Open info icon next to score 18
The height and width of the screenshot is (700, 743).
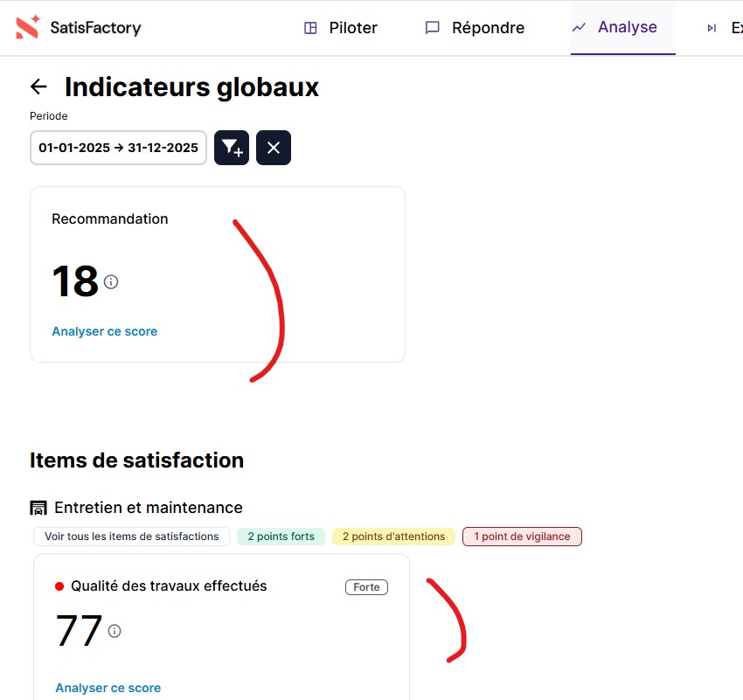[111, 281]
